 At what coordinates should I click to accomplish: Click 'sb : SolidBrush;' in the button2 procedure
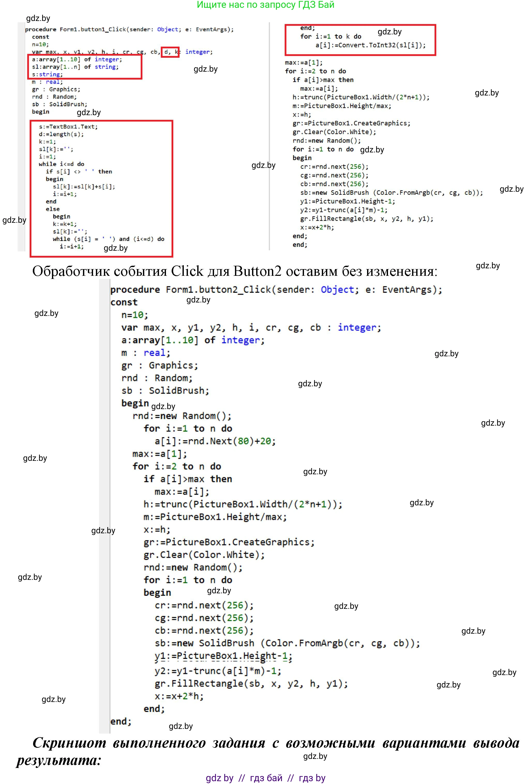[x=165, y=390]
